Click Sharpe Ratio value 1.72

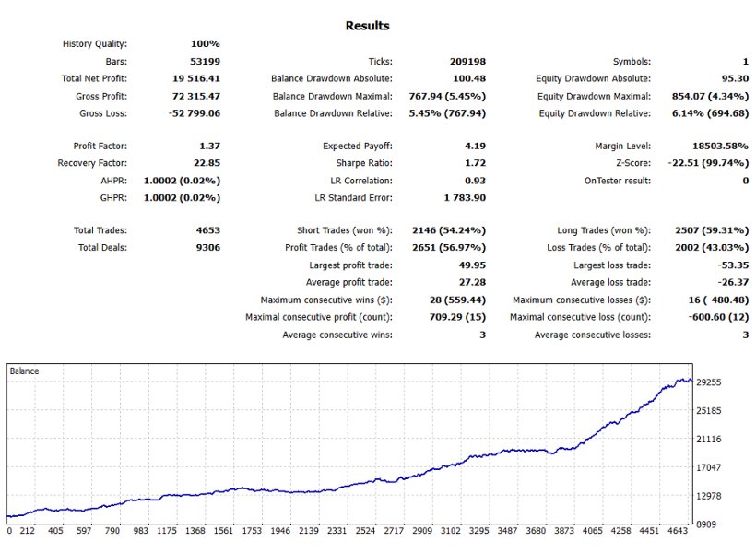(476, 163)
